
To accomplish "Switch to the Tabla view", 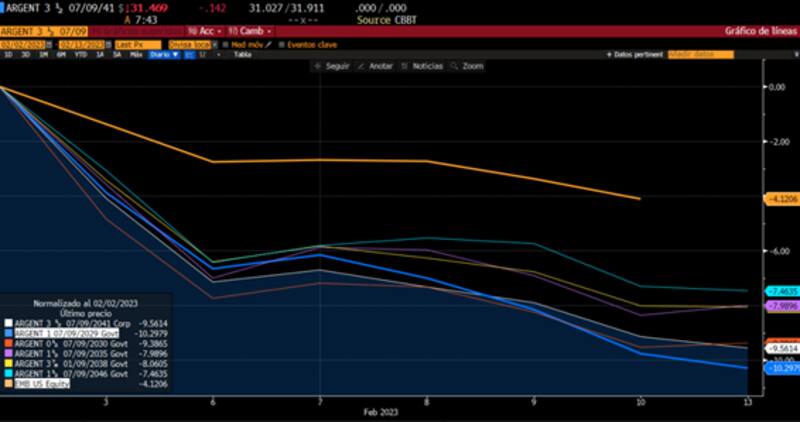I will [242, 54].
